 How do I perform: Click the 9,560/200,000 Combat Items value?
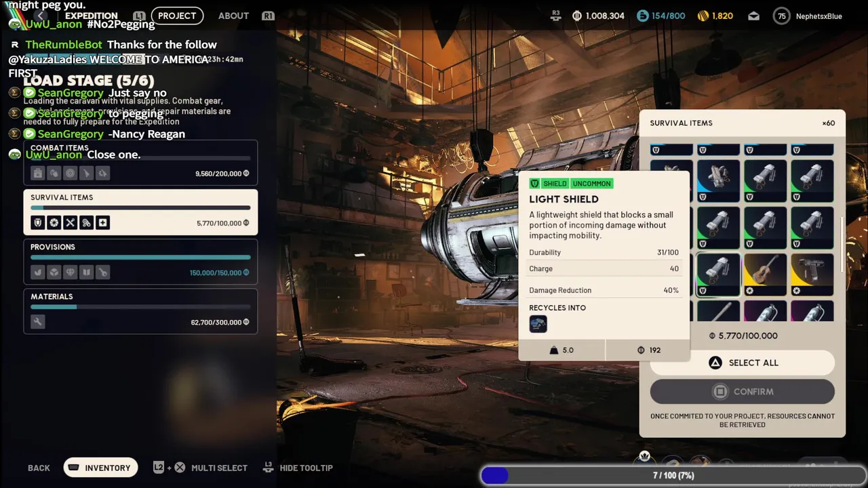click(218, 174)
